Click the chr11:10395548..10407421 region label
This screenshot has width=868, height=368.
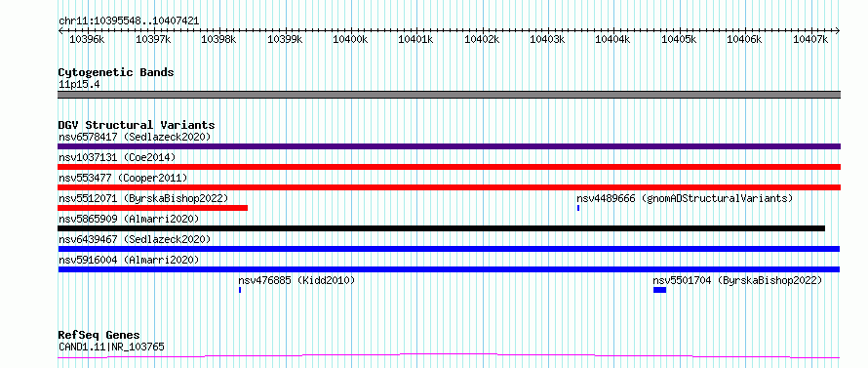(x=129, y=21)
